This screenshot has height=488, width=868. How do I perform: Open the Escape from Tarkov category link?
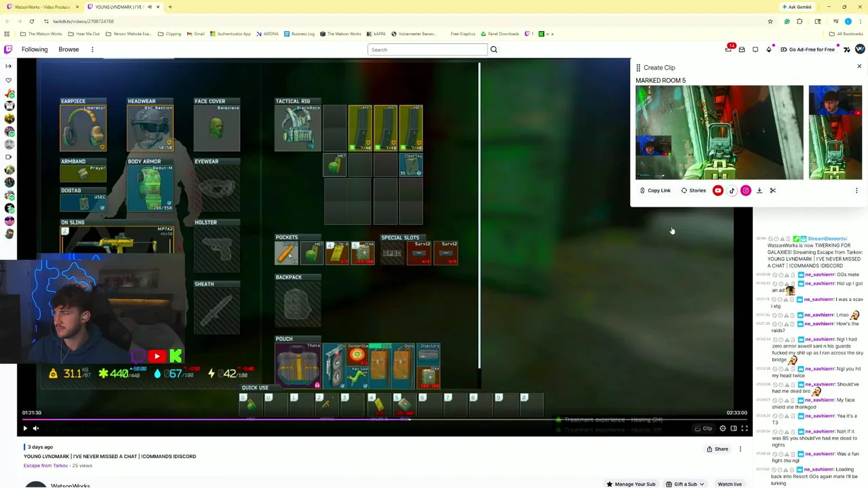[x=46, y=466]
